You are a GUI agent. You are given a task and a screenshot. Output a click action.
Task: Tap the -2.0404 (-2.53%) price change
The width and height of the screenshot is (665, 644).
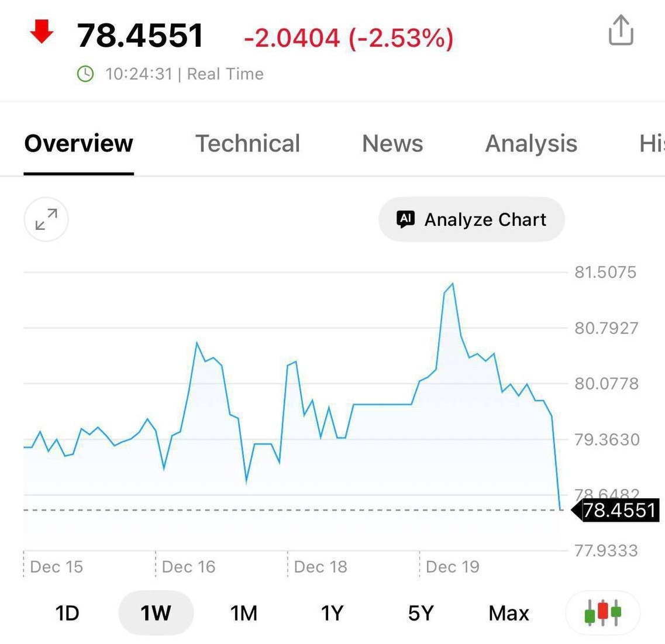pyautogui.click(x=349, y=39)
